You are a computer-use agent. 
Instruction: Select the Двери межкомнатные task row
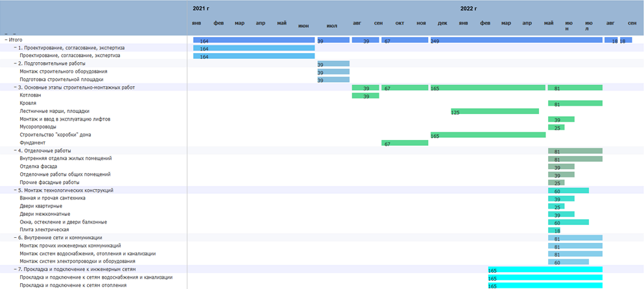pyautogui.click(x=322, y=214)
